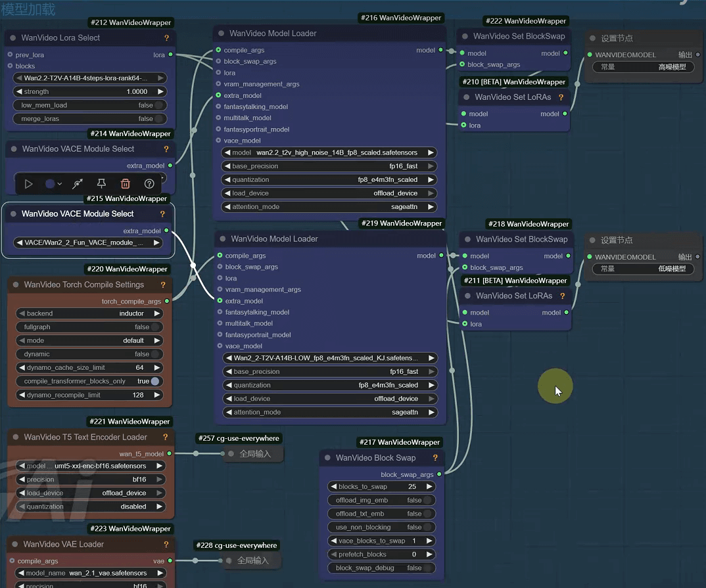Pin the selected node with the pin icon
This screenshot has height=588, width=706.
click(x=101, y=183)
